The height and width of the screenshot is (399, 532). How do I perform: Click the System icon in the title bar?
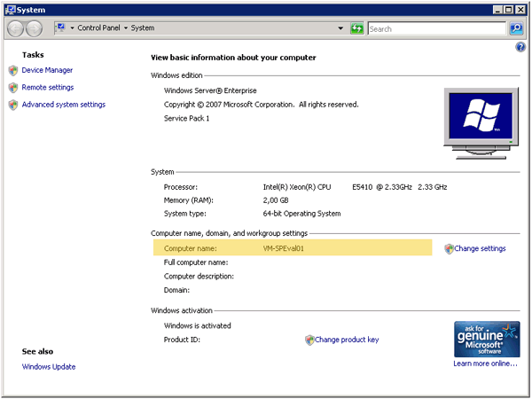click(x=10, y=9)
